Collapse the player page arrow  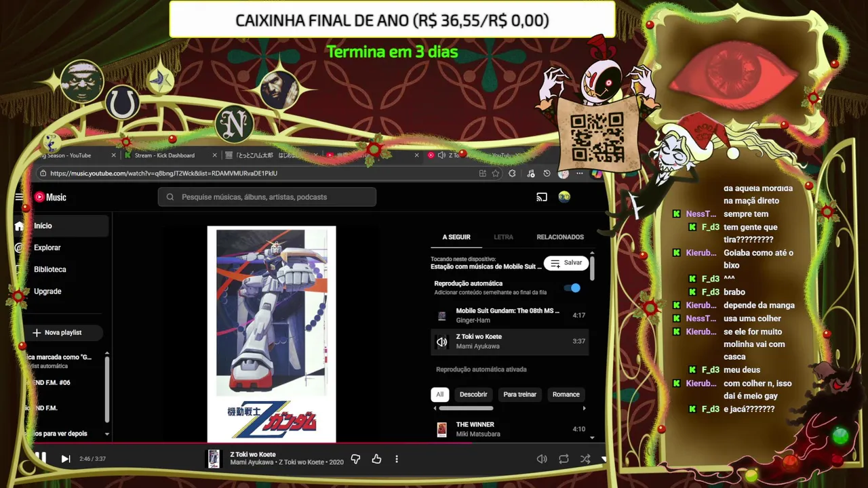click(x=604, y=459)
